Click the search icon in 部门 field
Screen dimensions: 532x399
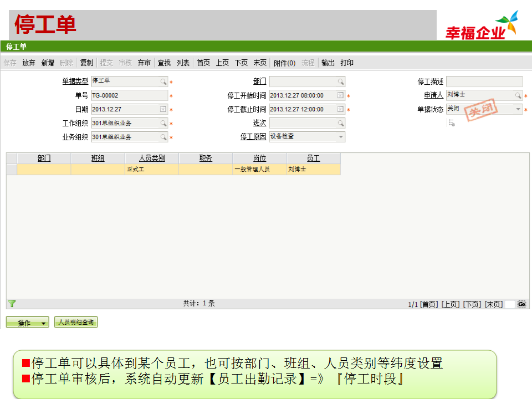click(x=341, y=81)
